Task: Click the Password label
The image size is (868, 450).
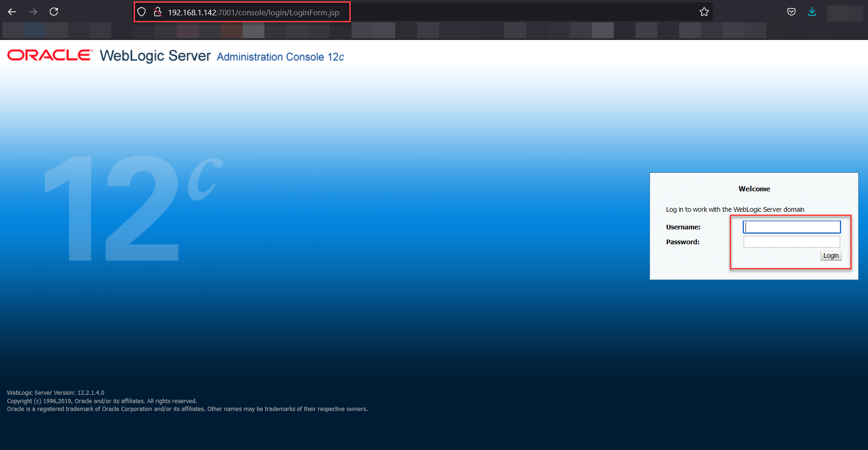Action: 682,242
